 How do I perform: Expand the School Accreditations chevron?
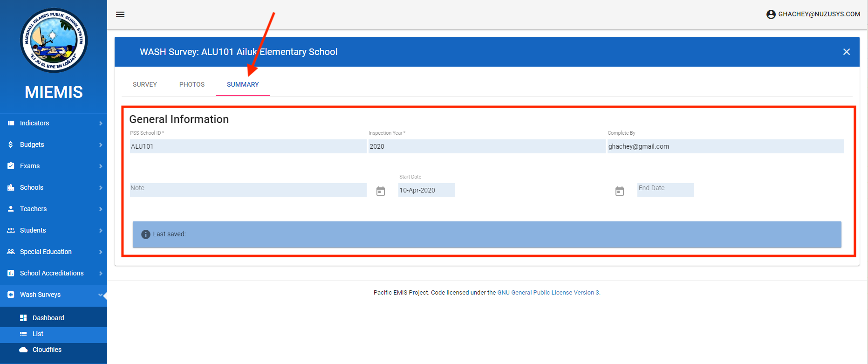coord(101,273)
